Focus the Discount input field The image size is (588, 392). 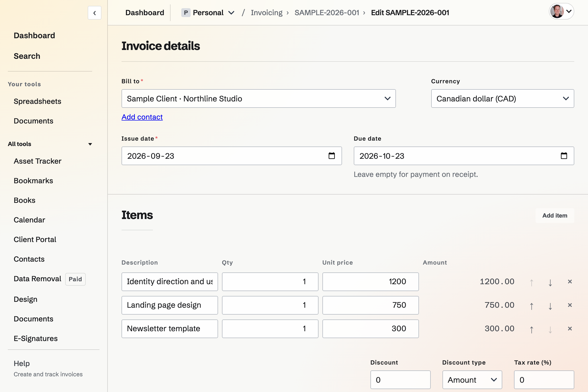401,380
